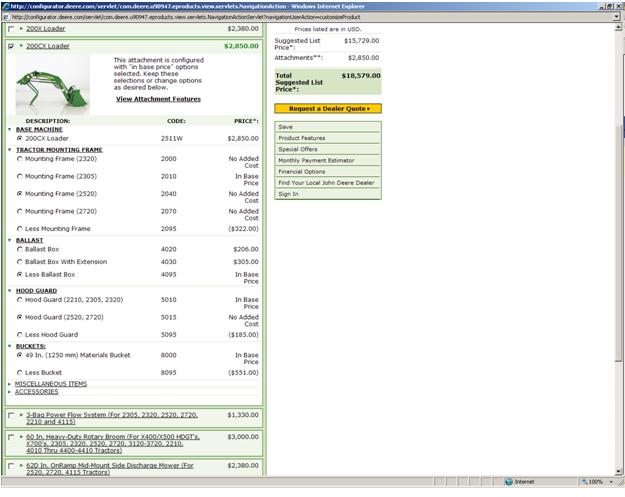This screenshot has width=625, height=497.
Task: Click the $18,579.00 total price
Action: pos(361,76)
